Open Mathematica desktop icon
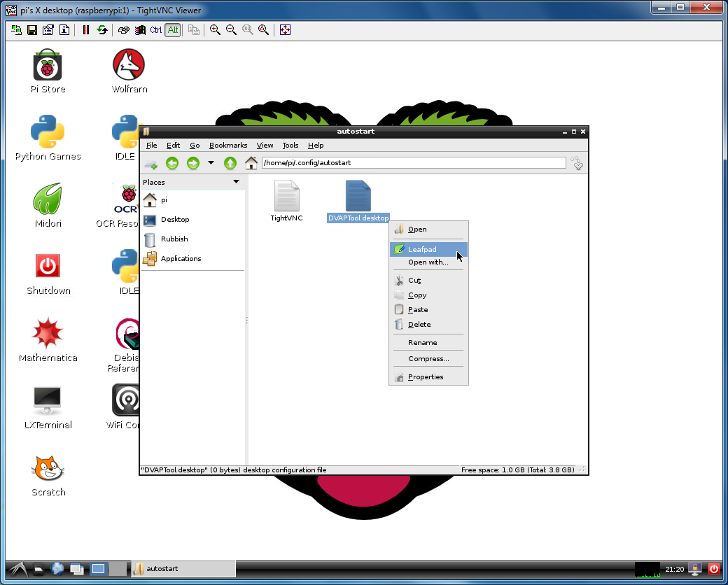Screen dimensions: 728x585 pos(48,340)
